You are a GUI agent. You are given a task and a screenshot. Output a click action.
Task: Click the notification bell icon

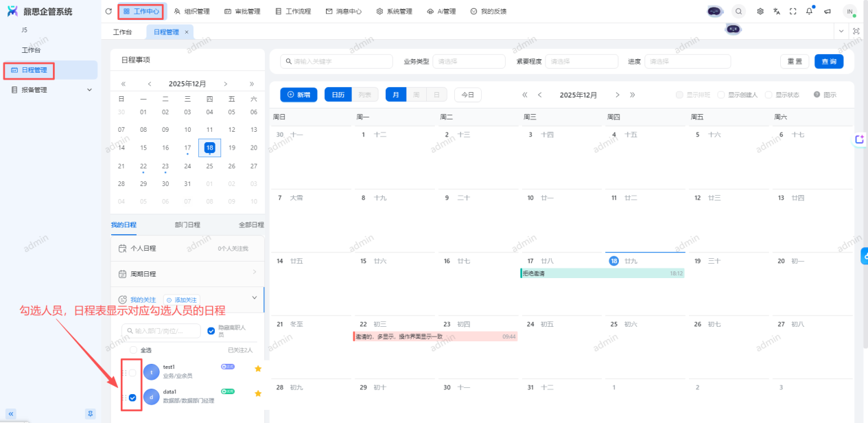click(x=810, y=11)
